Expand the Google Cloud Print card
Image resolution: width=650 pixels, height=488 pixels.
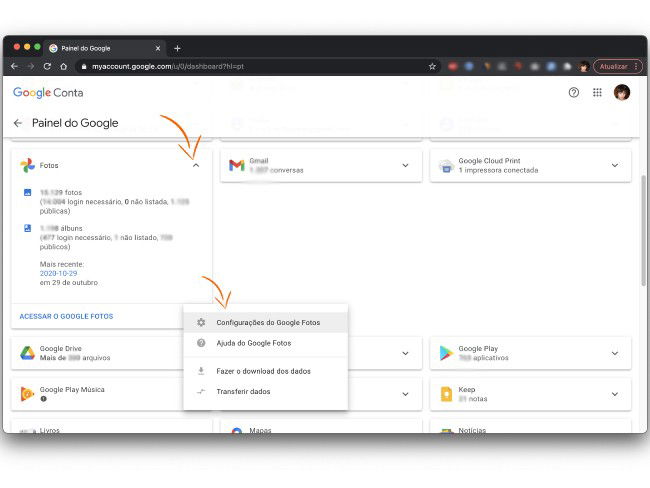615,165
